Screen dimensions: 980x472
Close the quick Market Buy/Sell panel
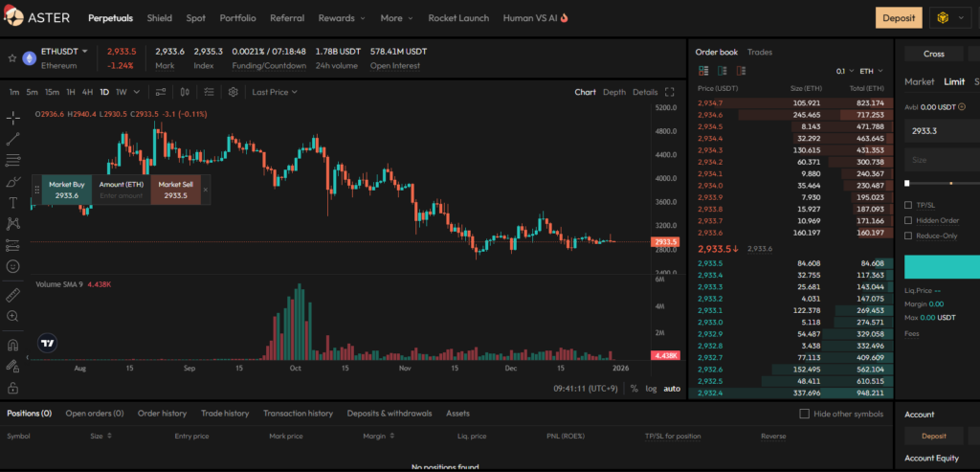click(x=205, y=190)
